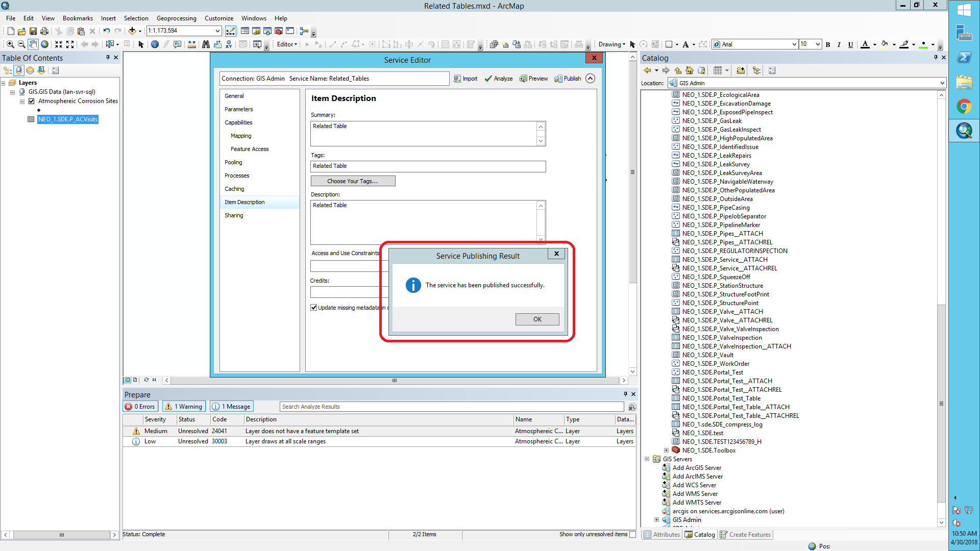
Task: Open the Bookmarks menu
Action: pyautogui.click(x=78, y=18)
